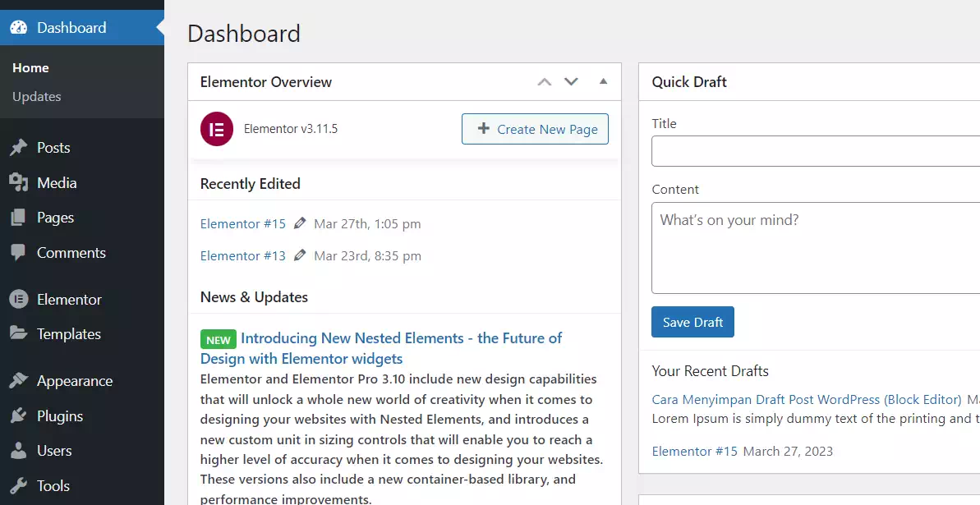Click the Tools wrench icon
This screenshot has height=505, width=980.
(19, 485)
